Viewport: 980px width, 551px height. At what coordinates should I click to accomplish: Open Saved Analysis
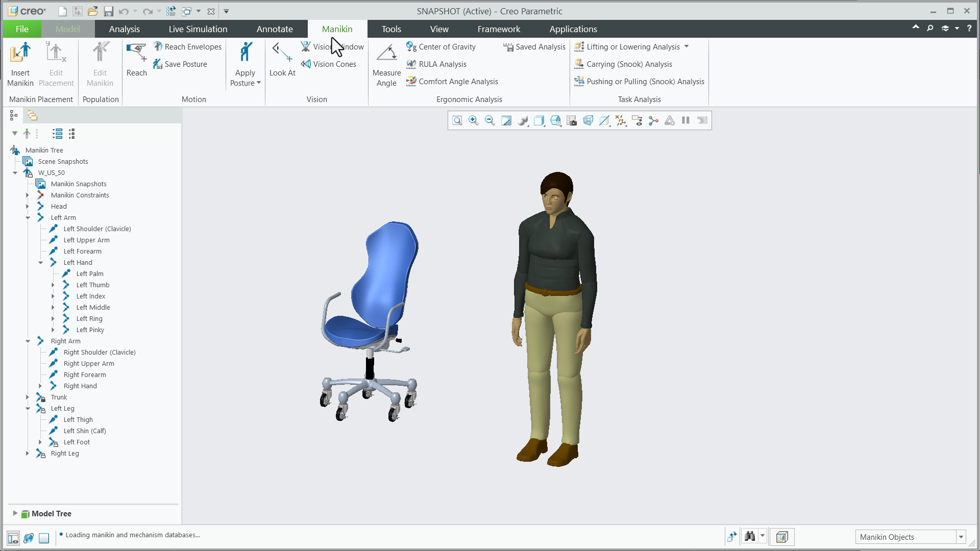pyautogui.click(x=534, y=47)
